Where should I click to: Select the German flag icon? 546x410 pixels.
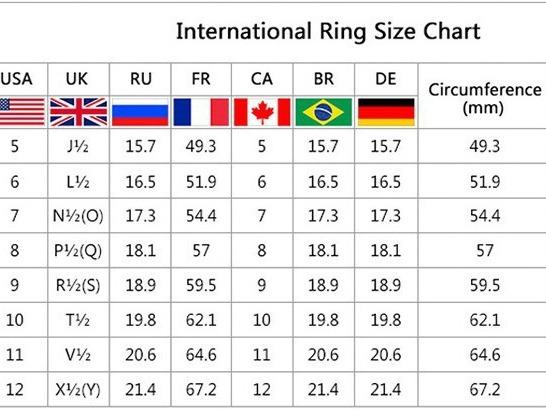(x=386, y=112)
